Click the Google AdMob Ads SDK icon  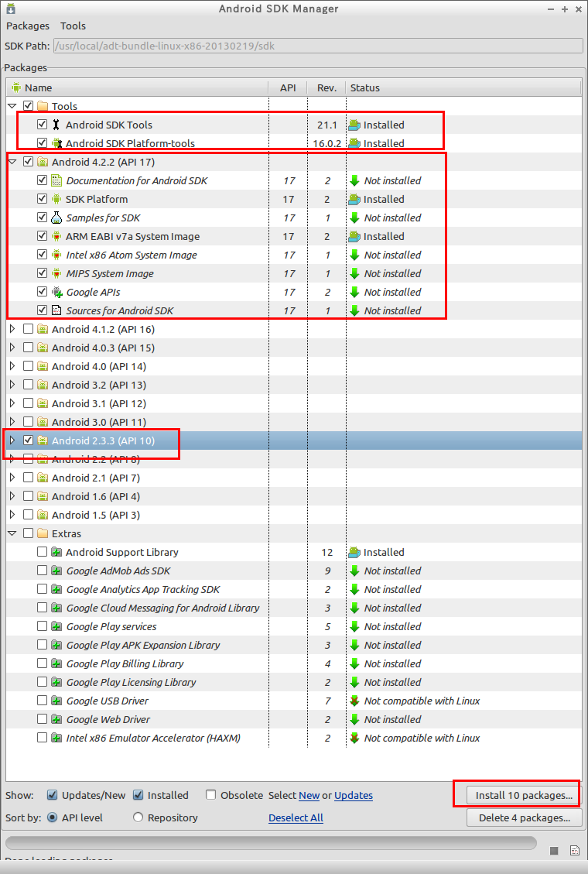tap(56, 571)
